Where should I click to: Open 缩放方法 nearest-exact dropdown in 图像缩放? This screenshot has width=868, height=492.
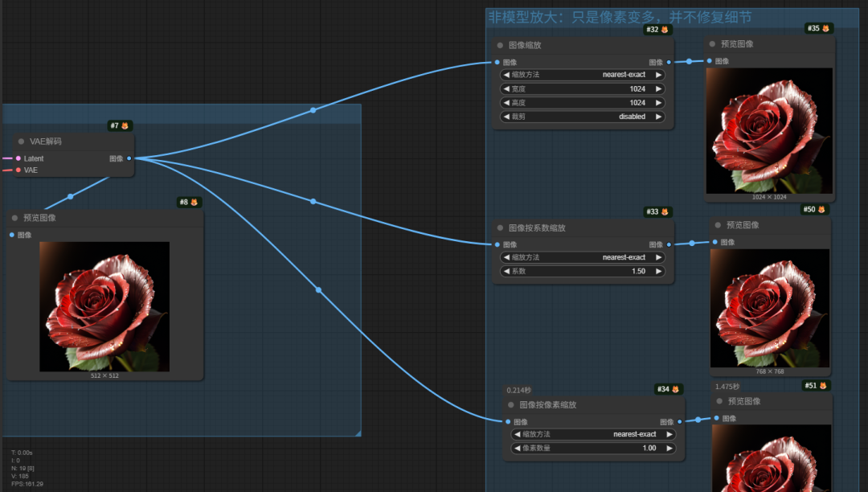tap(583, 75)
